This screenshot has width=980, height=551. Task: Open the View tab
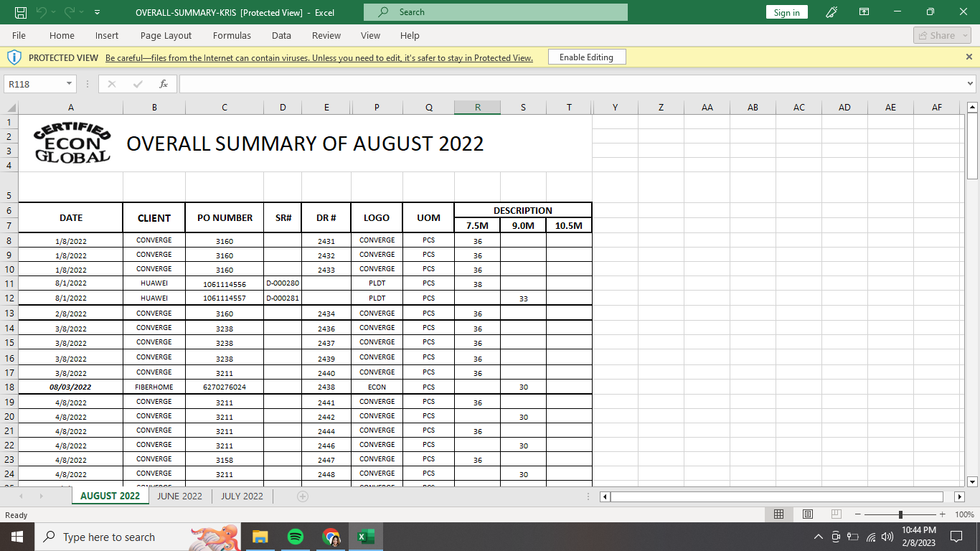coord(370,35)
